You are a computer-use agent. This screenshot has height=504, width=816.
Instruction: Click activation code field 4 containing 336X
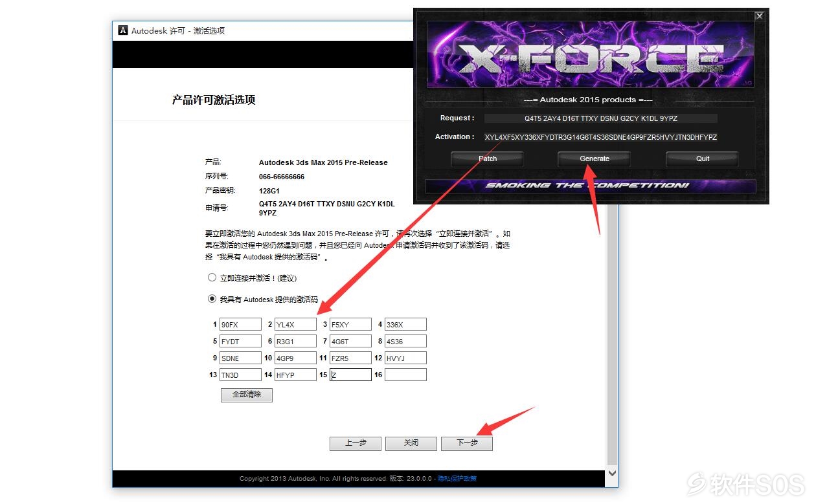click(405, 324)
